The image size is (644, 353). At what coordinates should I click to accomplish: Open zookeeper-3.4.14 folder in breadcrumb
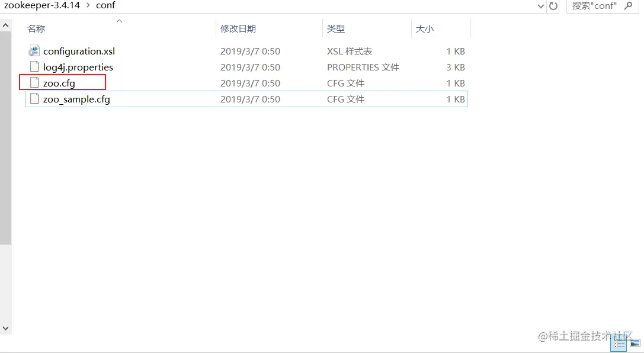42,5
